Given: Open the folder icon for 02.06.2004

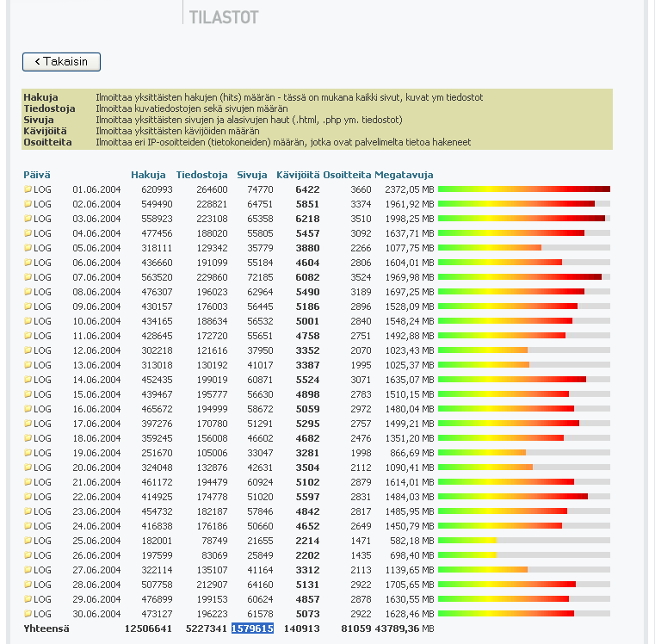Looking at the screenshot, I should pyautogui.click(x=28, y=204).
